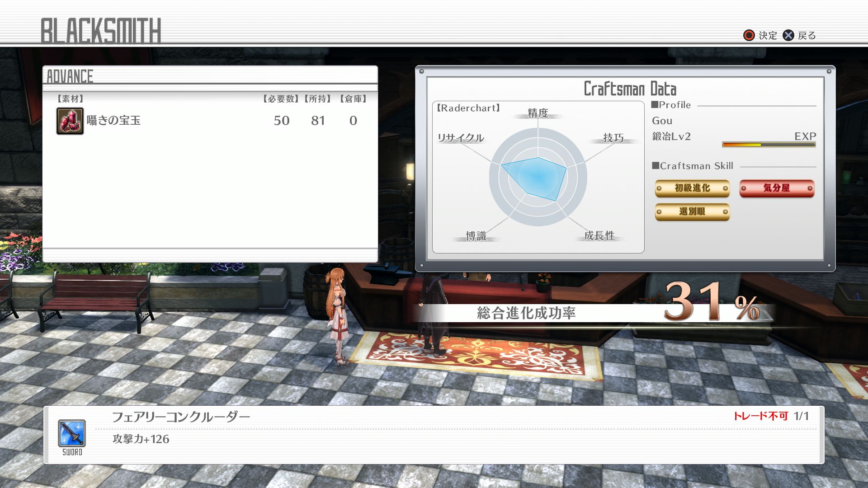
Task: Select the 初級進化 craftsman skill button
Action: (692, 188)
